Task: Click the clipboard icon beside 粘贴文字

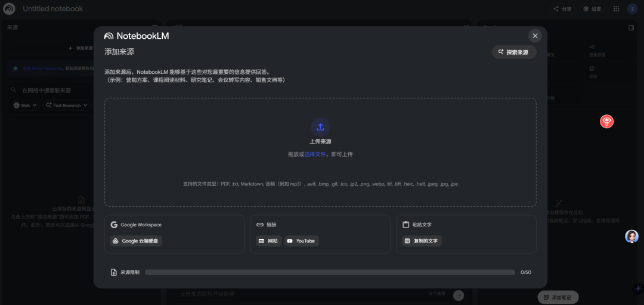Action: [406, 225]
